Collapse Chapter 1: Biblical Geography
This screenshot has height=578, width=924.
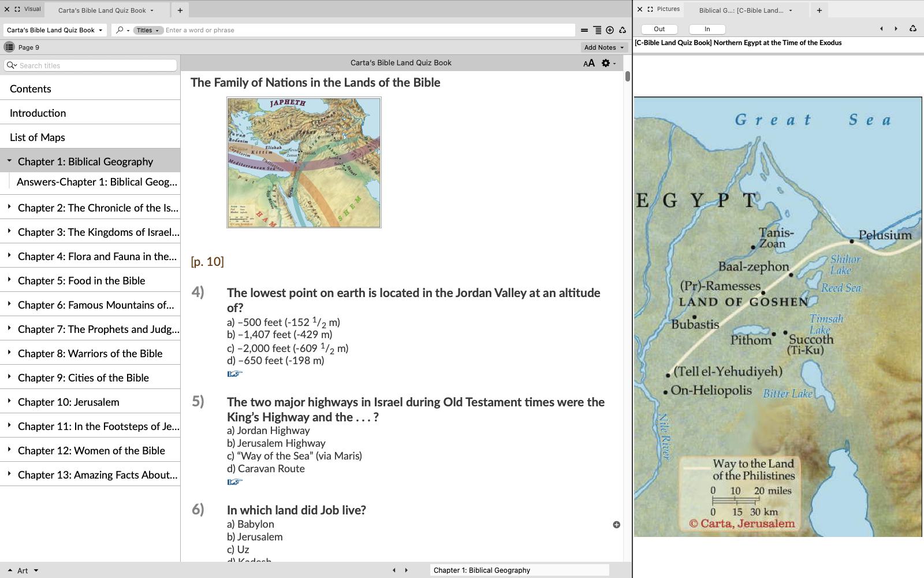pyautogui.click(x=9, y=161)
